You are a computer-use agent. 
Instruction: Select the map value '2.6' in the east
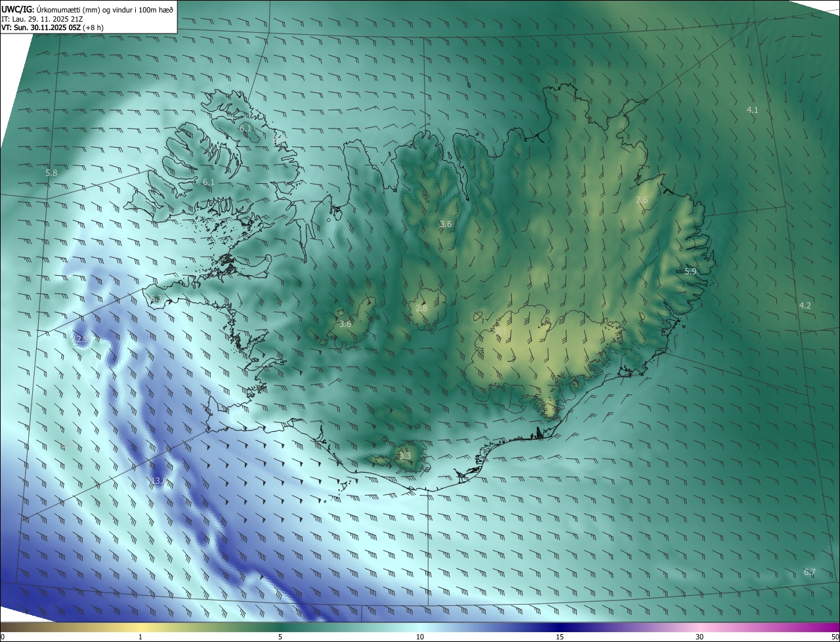point(642,200)
